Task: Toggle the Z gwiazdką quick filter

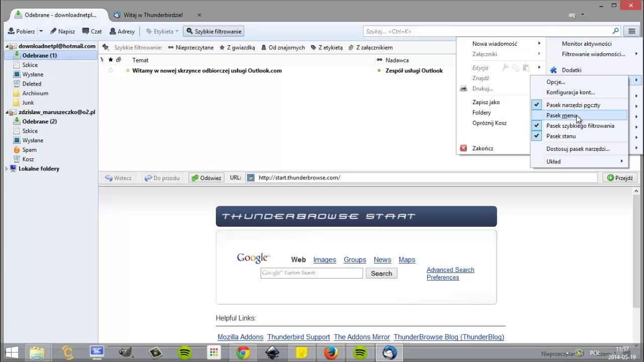Action: point(237,47)
